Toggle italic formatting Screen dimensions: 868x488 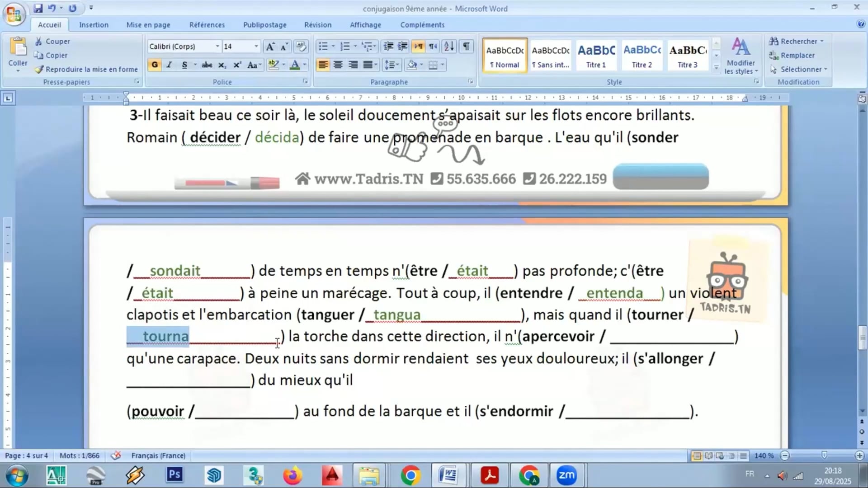click(169, 65)
